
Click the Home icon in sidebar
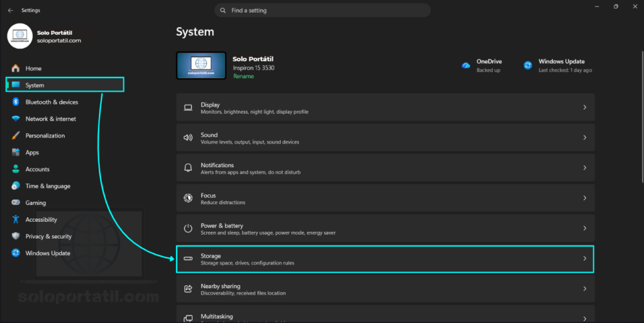(x=16, y=68)
